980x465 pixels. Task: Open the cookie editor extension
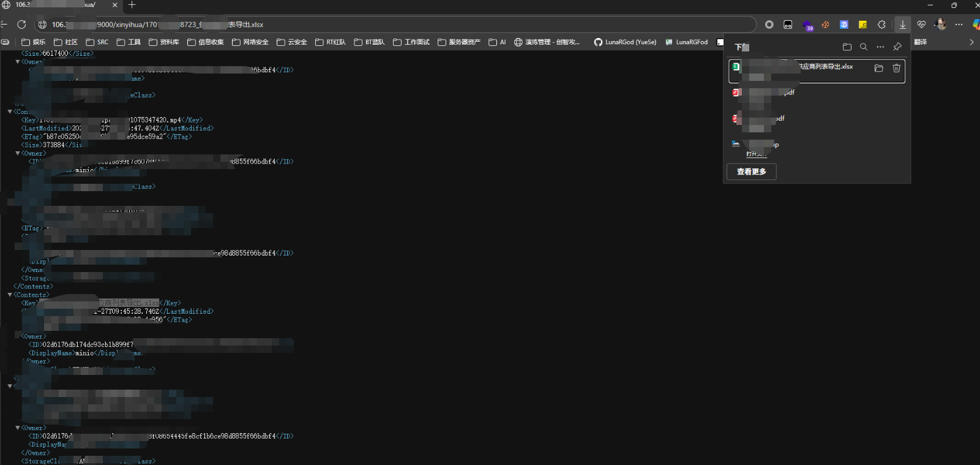(826, 25)
